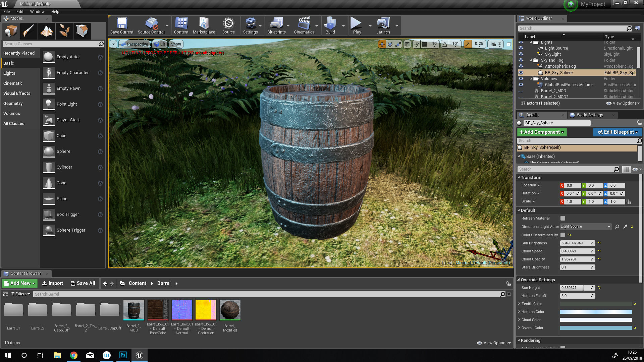This screenshot has width=644, height=362.
Task: Select the scale gizmo tool in viewport
Action: 398,44
